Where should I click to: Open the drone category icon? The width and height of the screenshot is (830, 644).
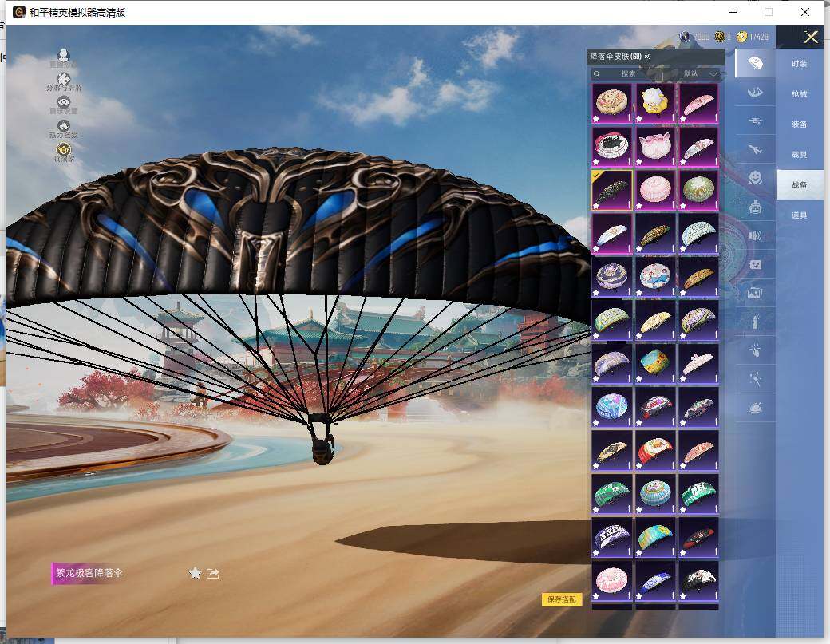pos(755,121)
